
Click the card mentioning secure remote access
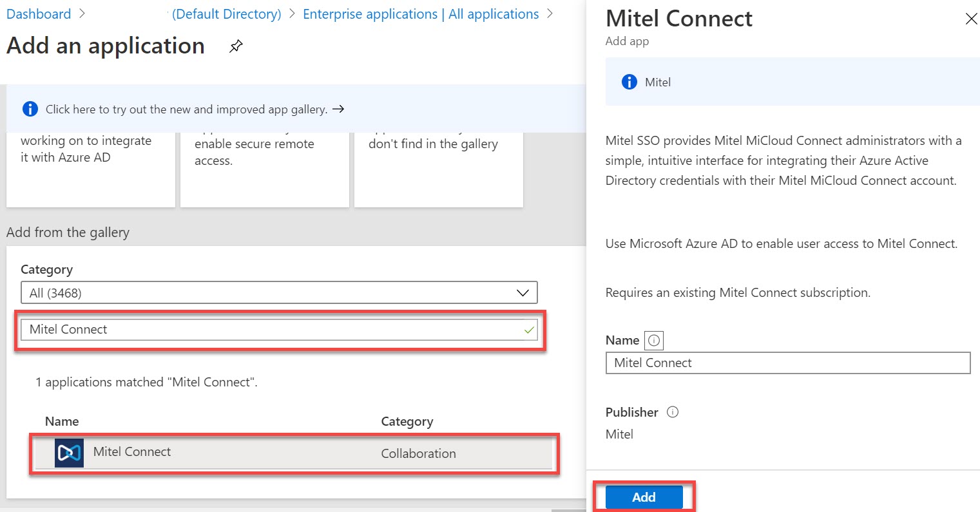click(265, 171)
